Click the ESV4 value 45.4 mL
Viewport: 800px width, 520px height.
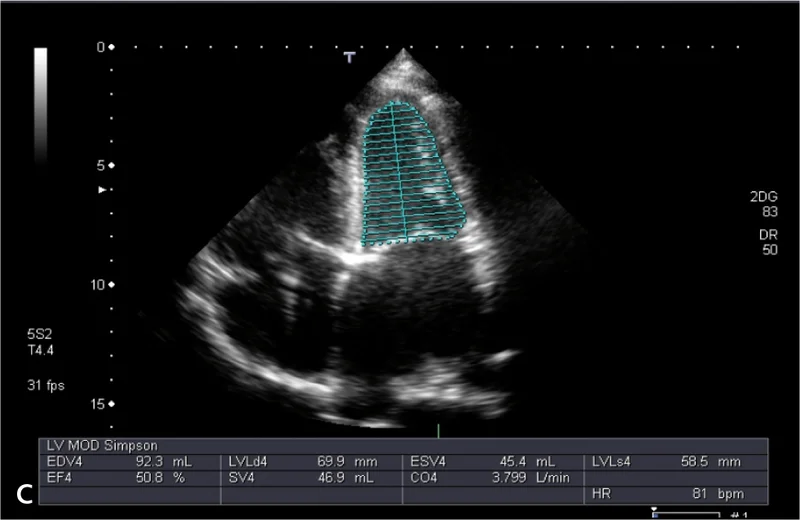(x=527, y=462)
